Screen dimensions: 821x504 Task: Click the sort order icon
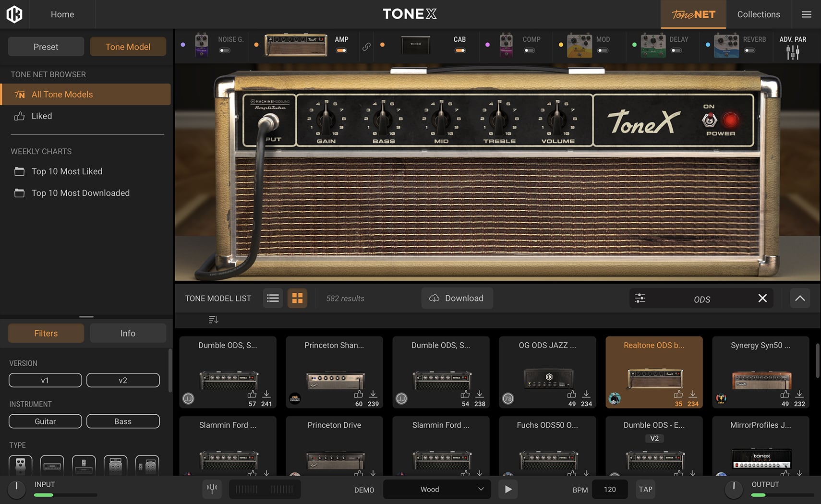[214, 320]
